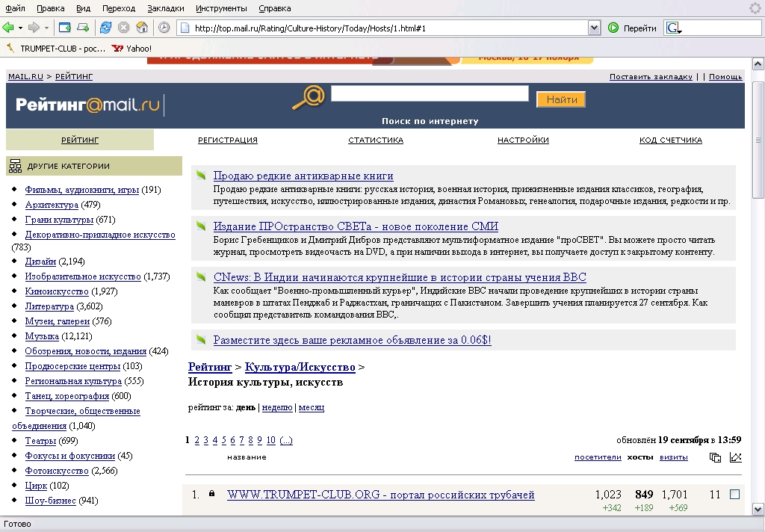
Task: Open MAIL.RU breadcrumb link
Action: click(x=26, y=76)
